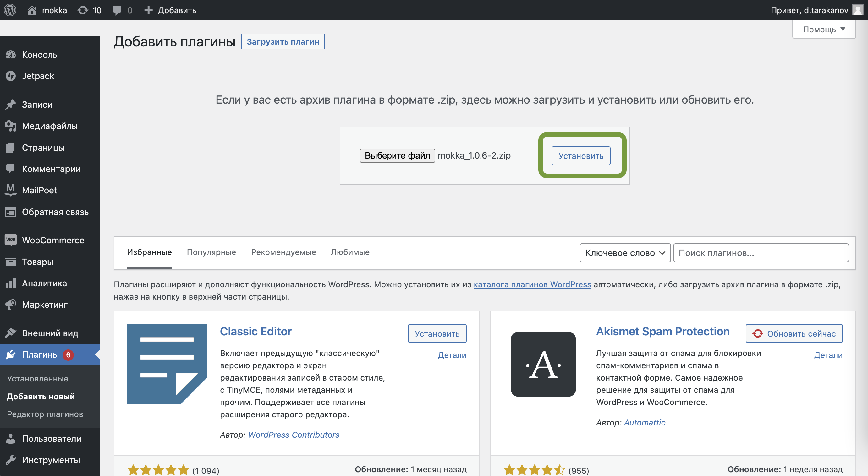The image size is (868, 476).
Task: Open the mokka site home icon
Action: pos(32,10)
